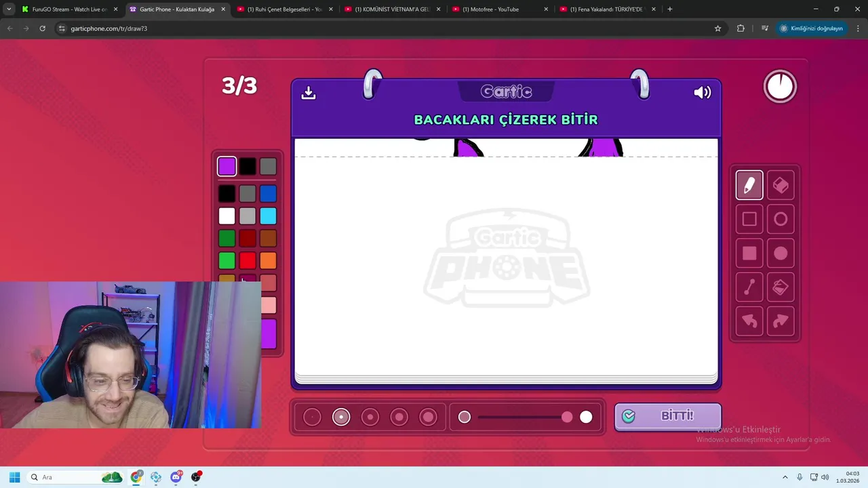868x488 pixels.
Task: Mute the Gartic Phone sound
Action: pyautogui.click(x=703, y=92)
